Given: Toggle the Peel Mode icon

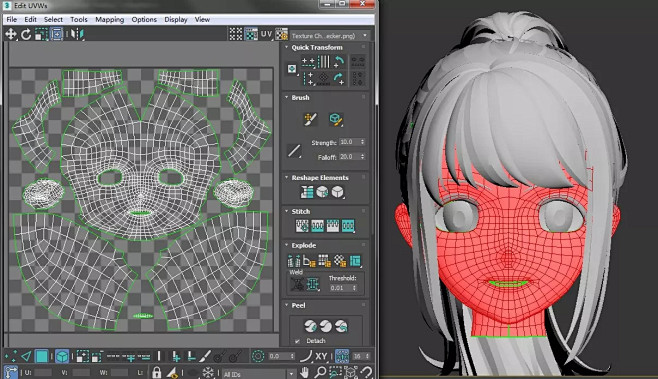Looking at the screenshot, I should [x=326, y=326].
